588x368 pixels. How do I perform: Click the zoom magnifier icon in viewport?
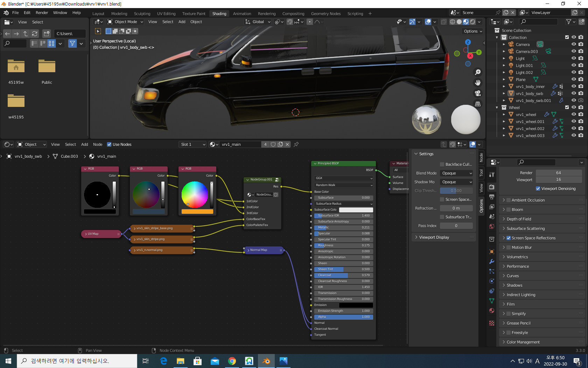click(x=478, y=72)
